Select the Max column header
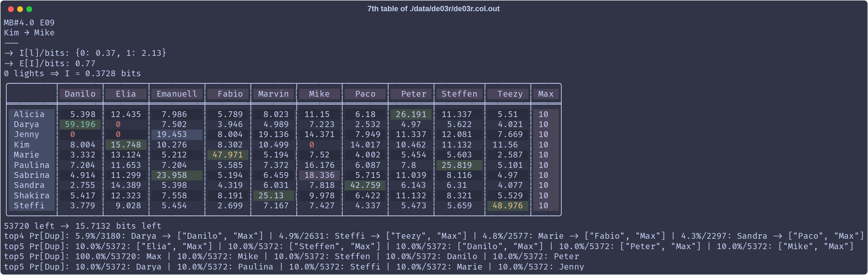 coord(546,94)
